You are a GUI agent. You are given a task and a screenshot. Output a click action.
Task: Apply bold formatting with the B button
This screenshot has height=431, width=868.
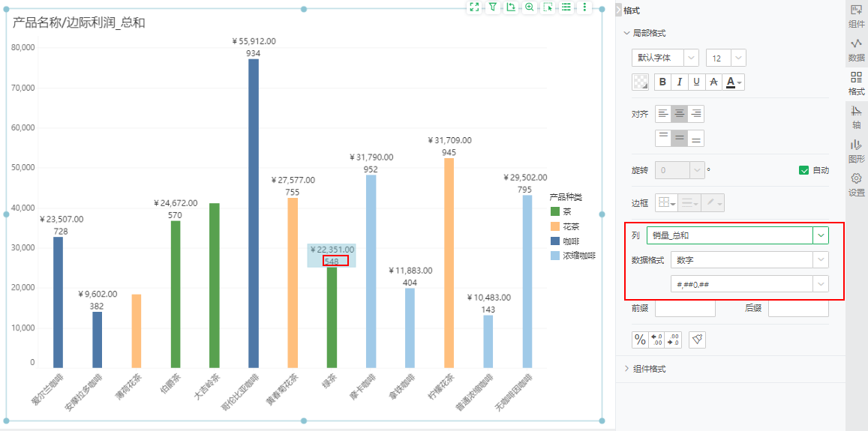click(662, 82)
